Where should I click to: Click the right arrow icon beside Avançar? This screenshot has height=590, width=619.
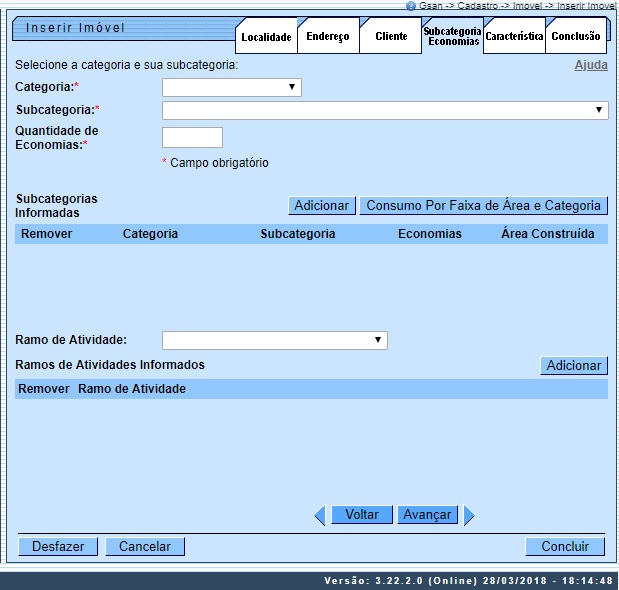point(468,515)
